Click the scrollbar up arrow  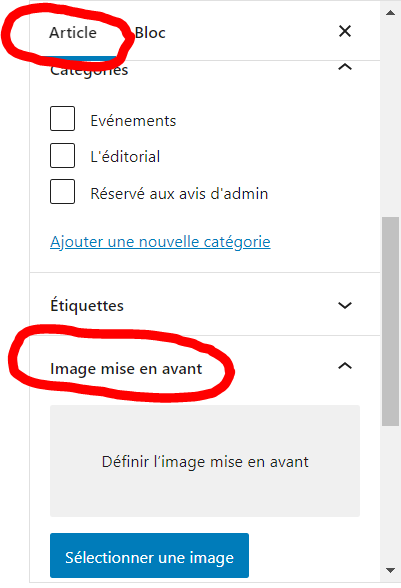pos(390,13)
